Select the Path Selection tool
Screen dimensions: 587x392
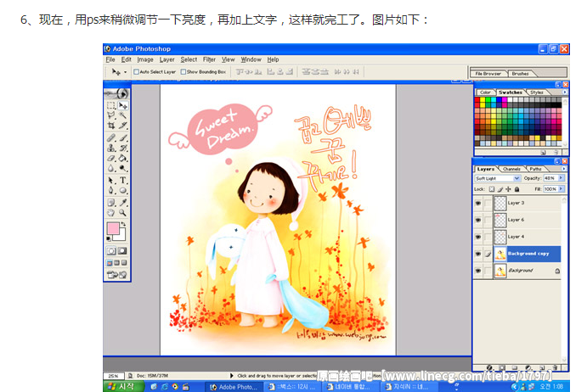tap(111, 180)
